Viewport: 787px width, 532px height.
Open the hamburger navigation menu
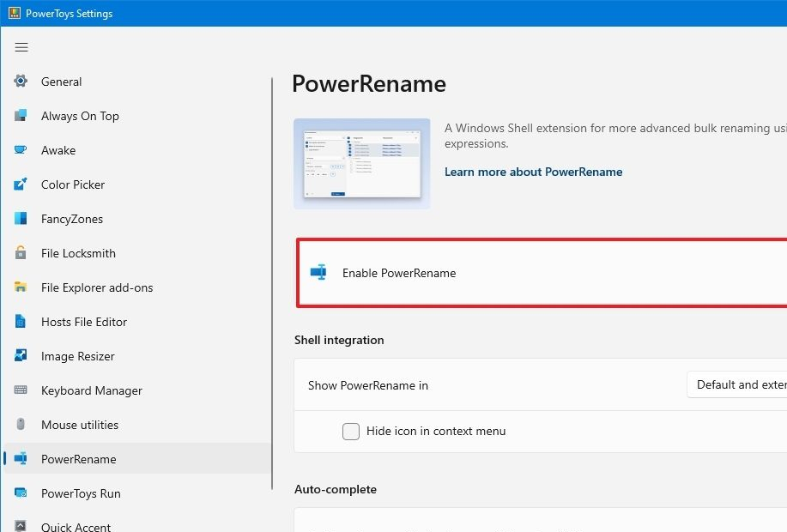pos(21,47)
